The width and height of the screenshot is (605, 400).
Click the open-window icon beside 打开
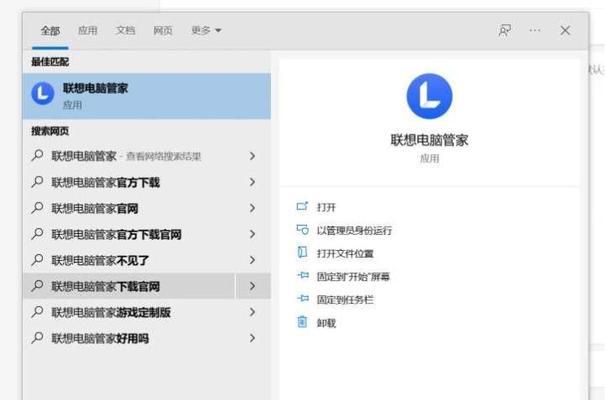point(302,206)
